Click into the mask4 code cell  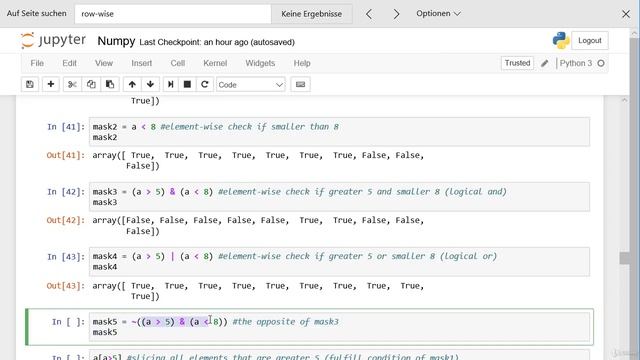tap(339, 262)
